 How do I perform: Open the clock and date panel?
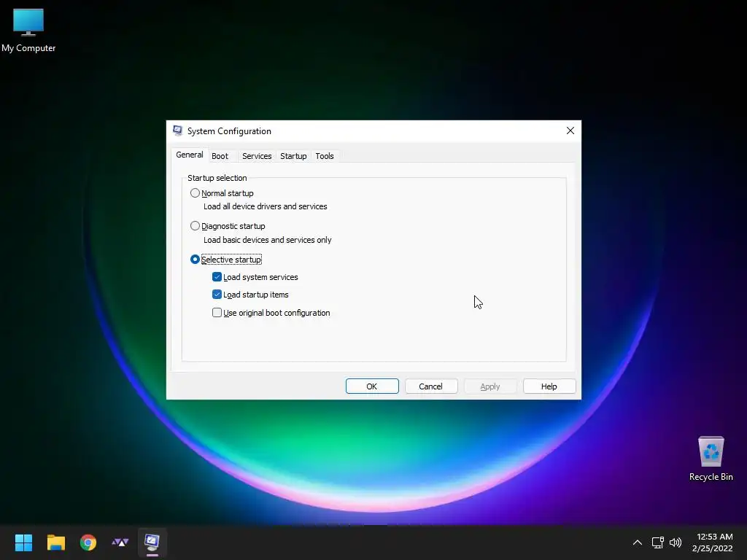tap(713, 542)
